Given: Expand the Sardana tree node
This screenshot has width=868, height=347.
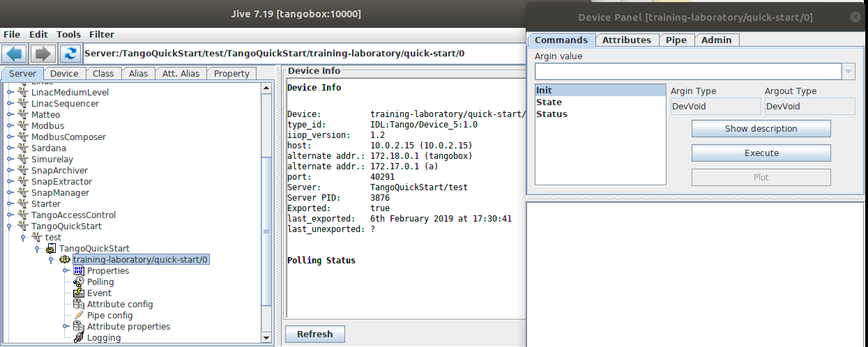Looking at the screenshot, I should [10, 148].
